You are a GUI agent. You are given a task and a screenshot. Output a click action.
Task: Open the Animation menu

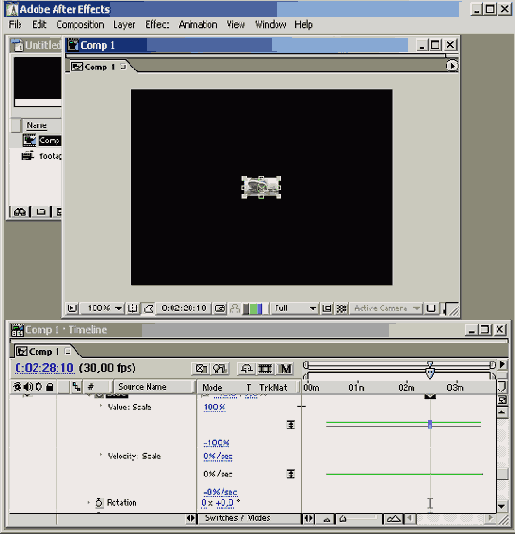pos(198,25)
